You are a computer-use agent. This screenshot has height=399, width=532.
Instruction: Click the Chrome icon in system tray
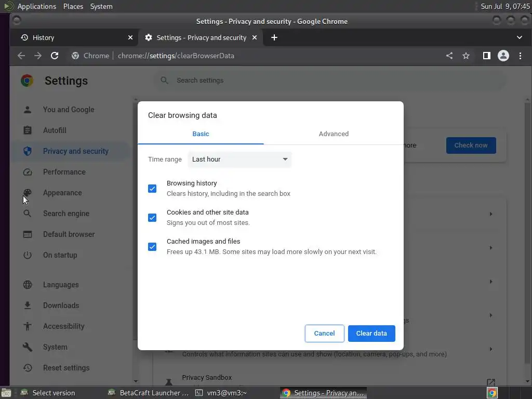pyautogui.click(x=491, y=393)
